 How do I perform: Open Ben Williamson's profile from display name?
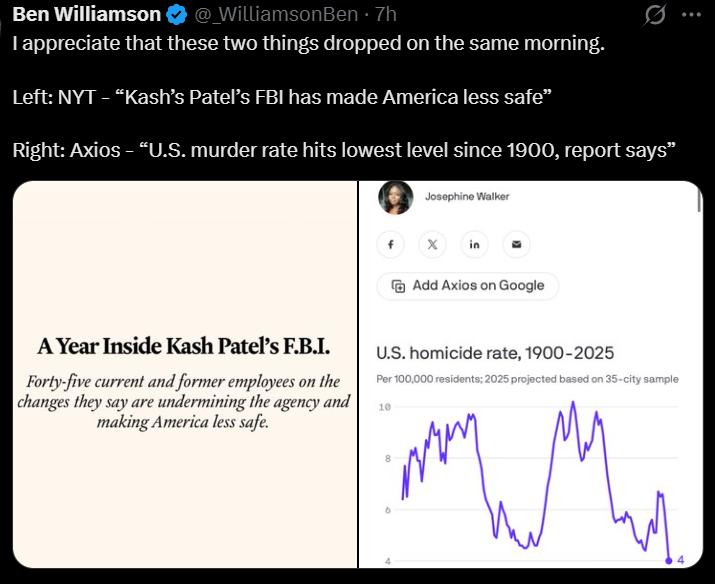(86, 15)
